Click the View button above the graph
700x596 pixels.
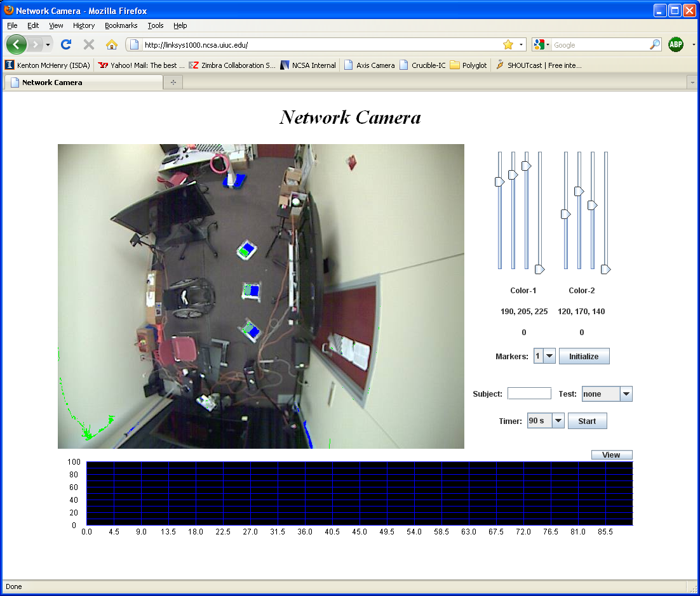click(611, 455)
